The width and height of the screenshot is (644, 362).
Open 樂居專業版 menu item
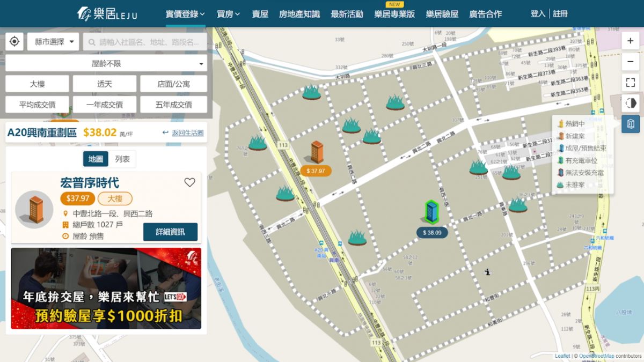point(395,14)
